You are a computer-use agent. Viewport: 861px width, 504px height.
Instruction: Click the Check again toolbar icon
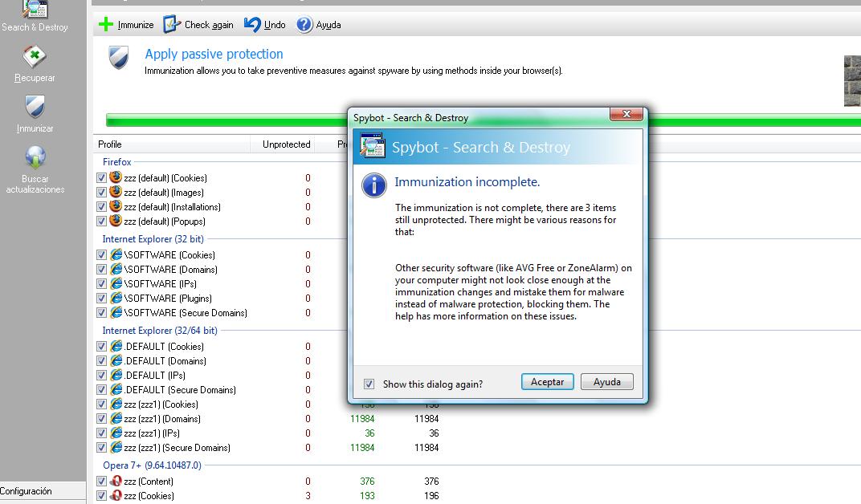pyautogui.click(x=171, y=24)
